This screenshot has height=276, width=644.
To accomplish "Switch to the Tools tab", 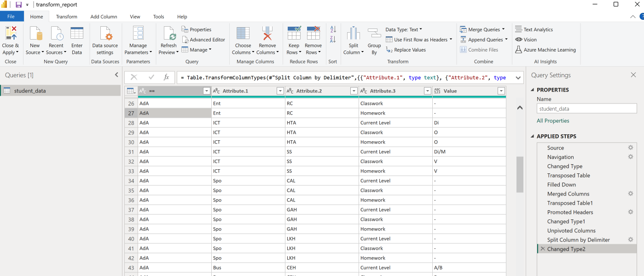I will (159, 17).
